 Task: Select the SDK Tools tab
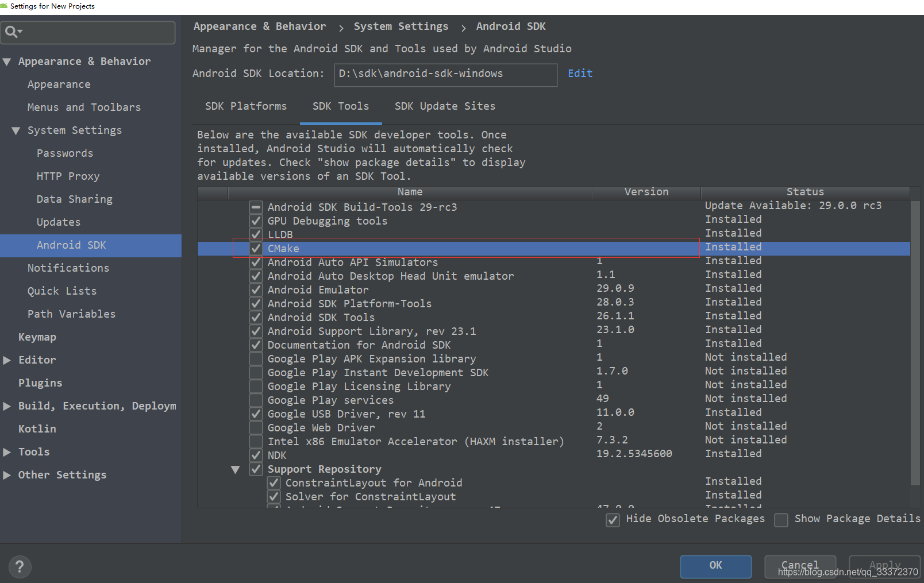(x=341, y=106)
